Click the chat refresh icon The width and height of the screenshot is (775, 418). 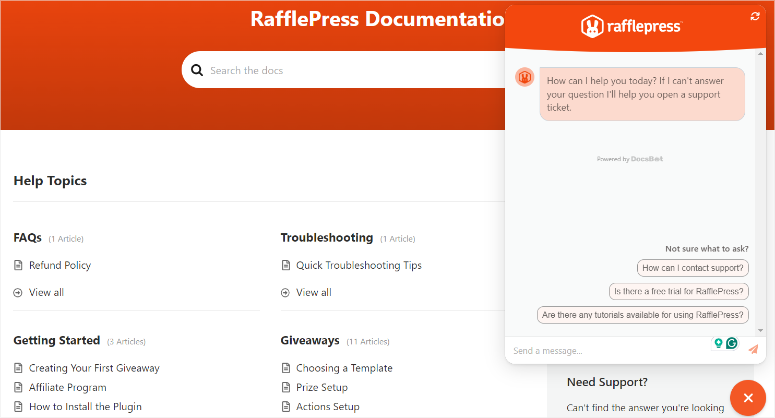click(755, 16)
